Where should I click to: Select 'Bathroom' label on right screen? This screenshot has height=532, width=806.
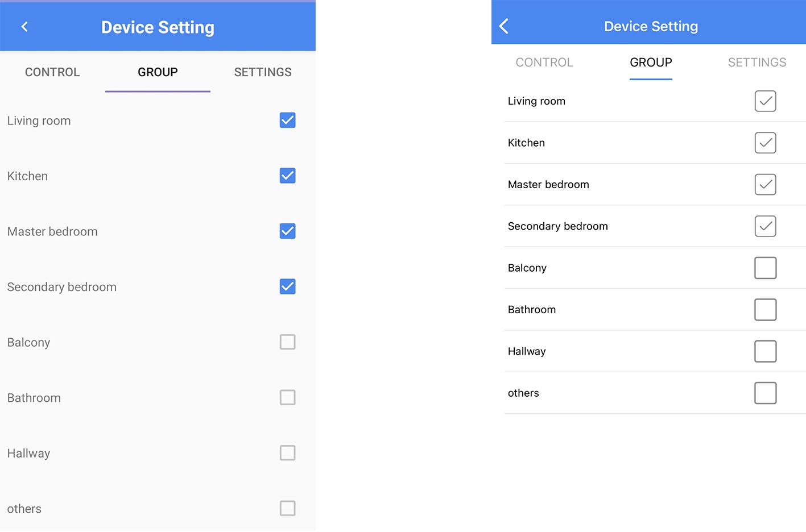coord(531,310)
